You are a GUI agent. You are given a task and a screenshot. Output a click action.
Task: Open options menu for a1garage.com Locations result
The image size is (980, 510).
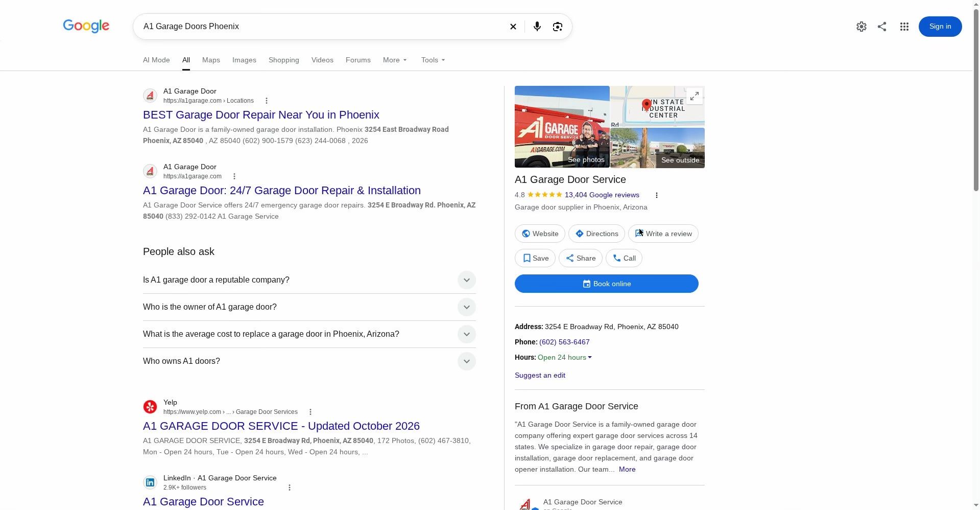[266, 101]
